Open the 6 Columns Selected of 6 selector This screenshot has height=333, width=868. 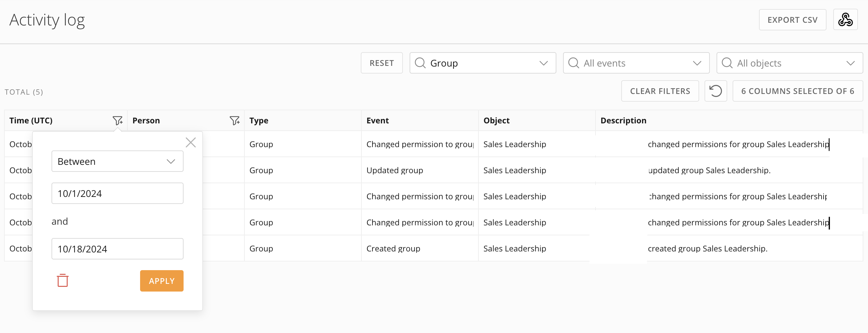click(x=797, y=91)
